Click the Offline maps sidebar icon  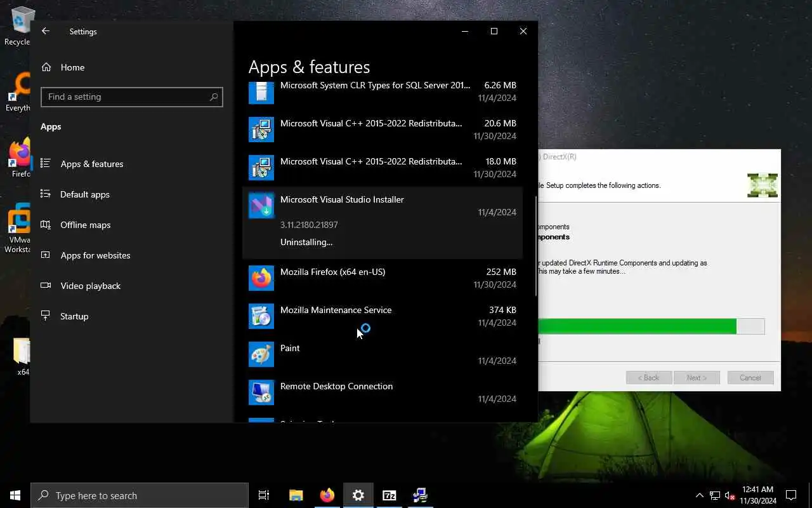click(46, 224)
